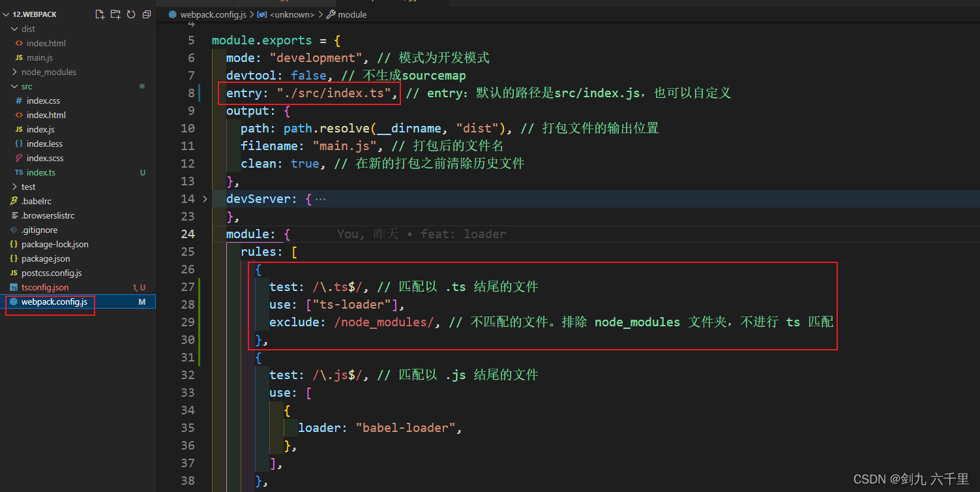This screenshot has width=980, height=492.
Task: Open tsconfig.json in the explorer
Action: coord(45,287)
